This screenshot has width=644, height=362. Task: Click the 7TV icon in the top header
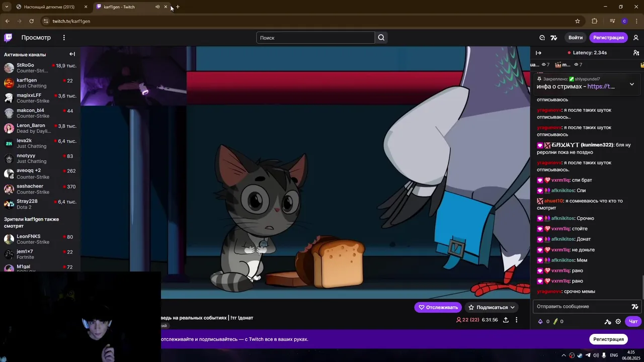(x=554, y=38)
